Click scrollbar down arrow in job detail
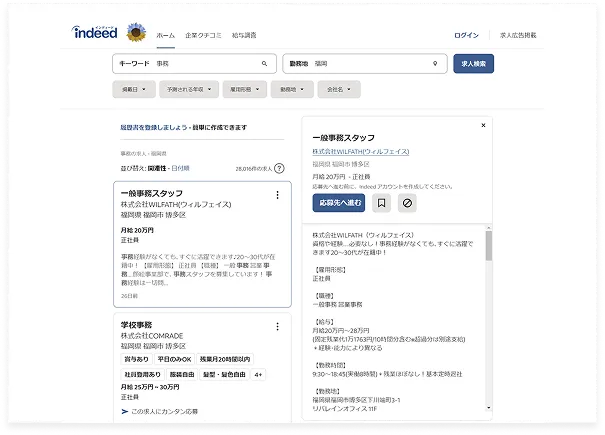 (488, 408)
